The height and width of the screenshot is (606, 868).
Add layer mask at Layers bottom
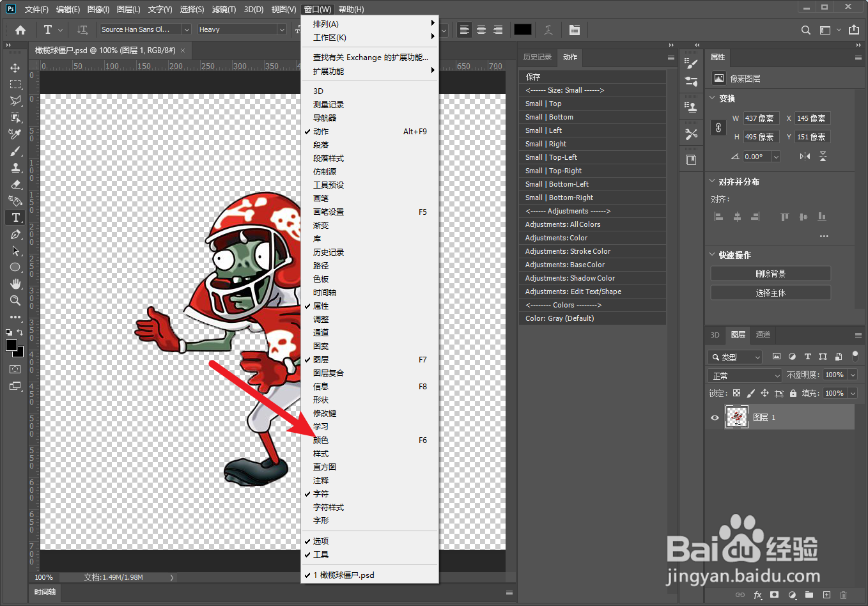coord(775,594)
